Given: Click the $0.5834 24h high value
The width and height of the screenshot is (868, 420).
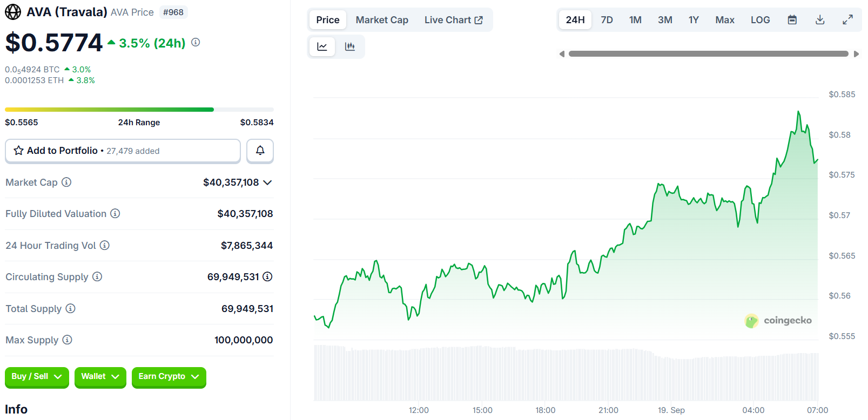Looking at the screenshot, I should coord(257,123).
